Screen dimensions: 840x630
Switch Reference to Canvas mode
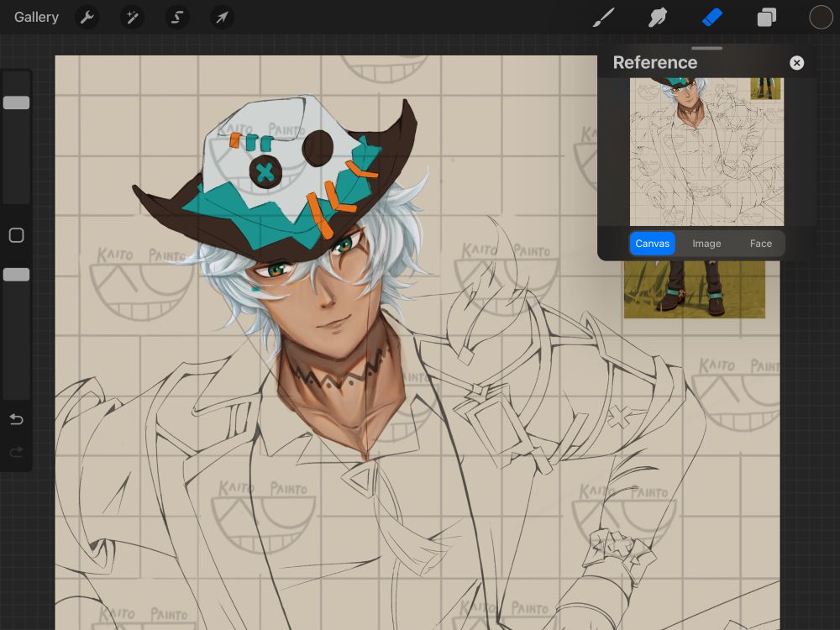[x=652, y=244]
